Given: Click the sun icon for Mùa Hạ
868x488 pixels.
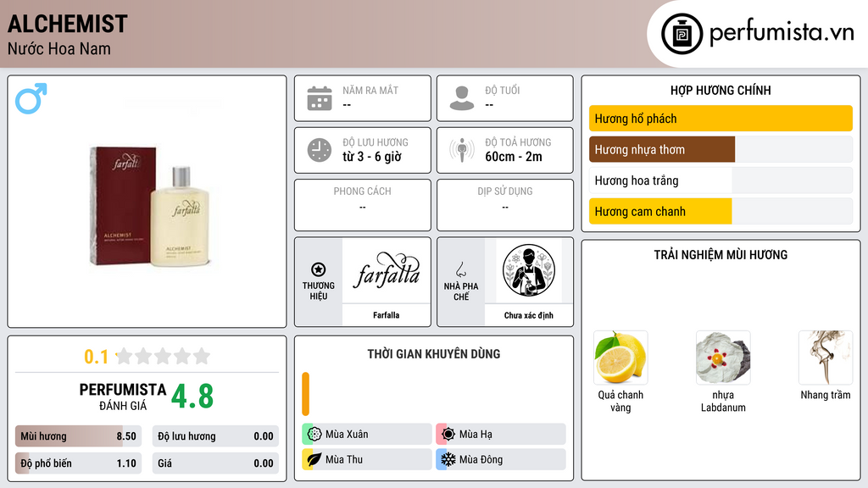Looking at the screenshot, I should 448,435.
